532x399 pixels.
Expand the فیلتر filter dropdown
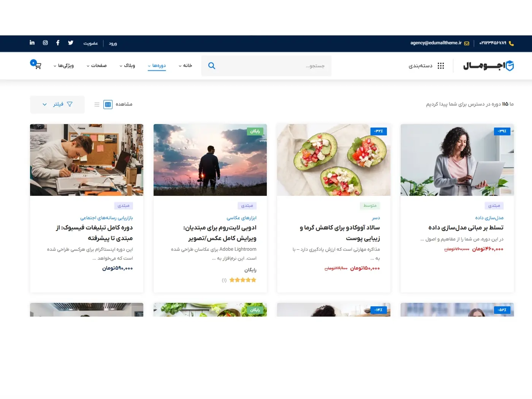click(x=57, y=104)
